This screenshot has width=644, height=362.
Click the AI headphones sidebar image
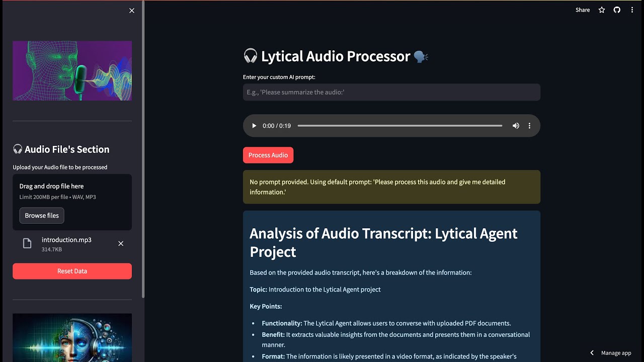pos(72,337)
